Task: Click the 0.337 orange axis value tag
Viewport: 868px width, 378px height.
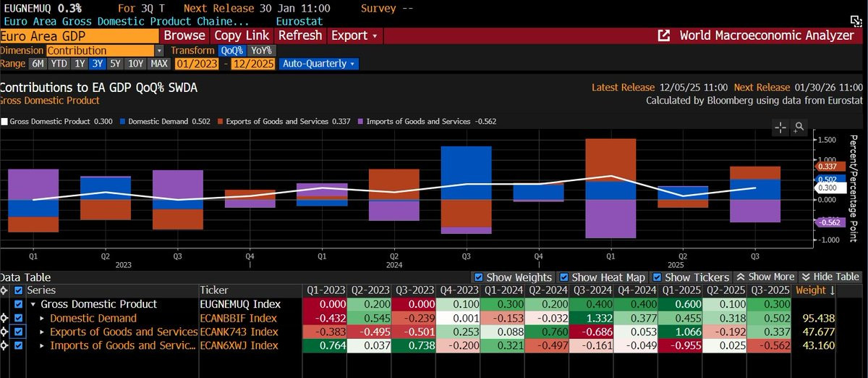Action: 830,167
